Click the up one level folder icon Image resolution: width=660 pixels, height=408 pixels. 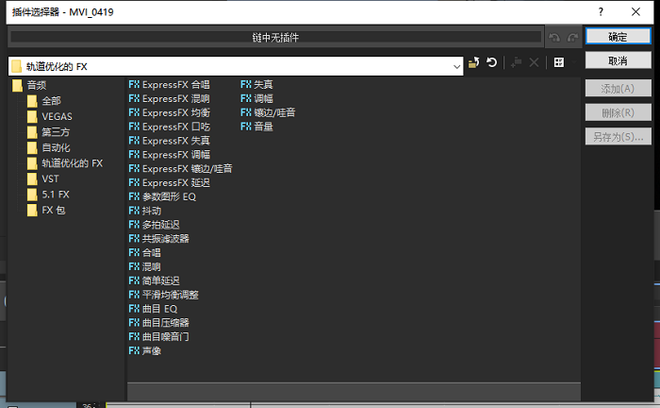coord(474,63)
